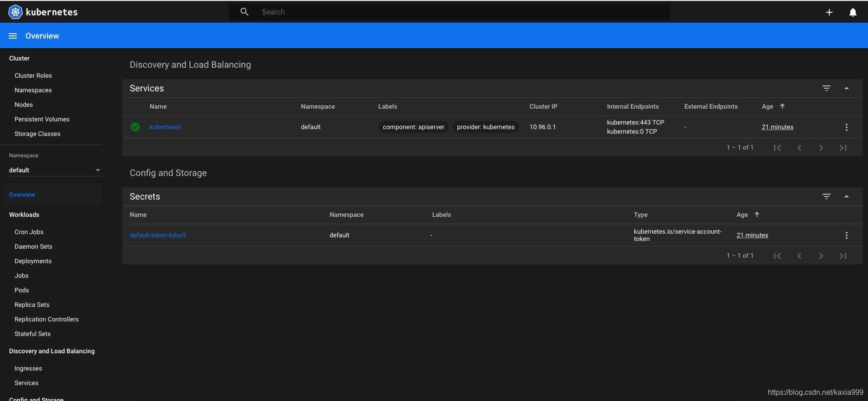Sort Services by Age arrow
Screen dimensions: 868x401
(x=782, y=106)
